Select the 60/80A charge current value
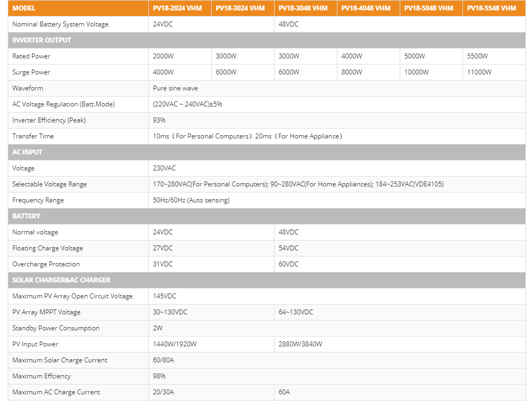The image size is (532, 401). coord(163,360)
